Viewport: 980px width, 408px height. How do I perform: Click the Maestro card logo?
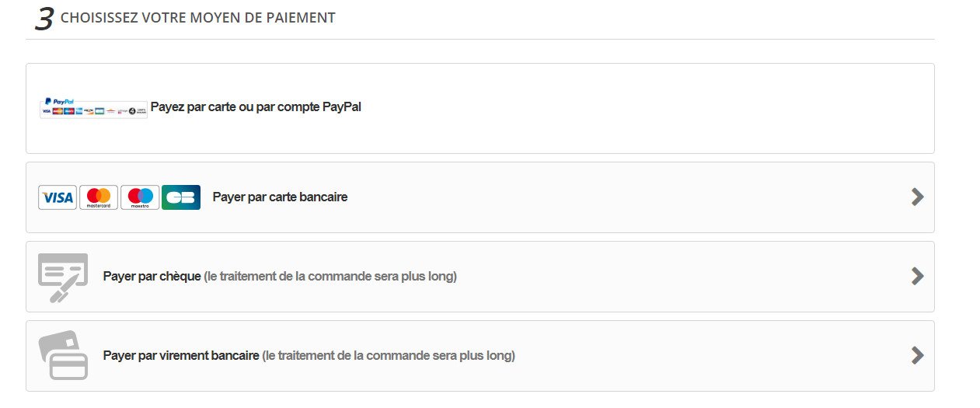(140, 197)
